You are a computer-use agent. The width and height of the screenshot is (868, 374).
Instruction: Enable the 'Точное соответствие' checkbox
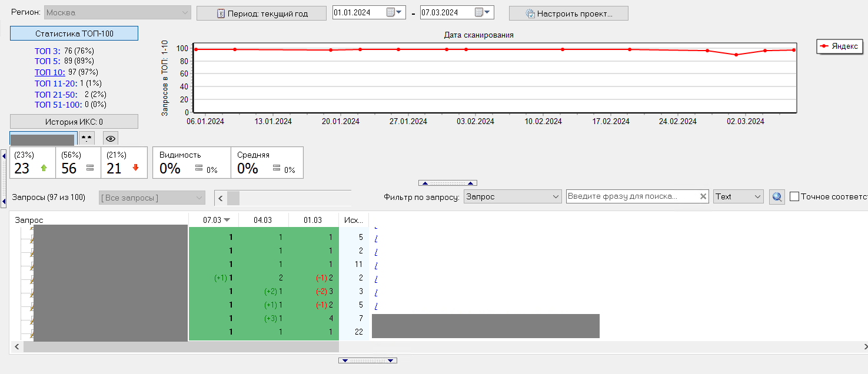tap(794, 196)
